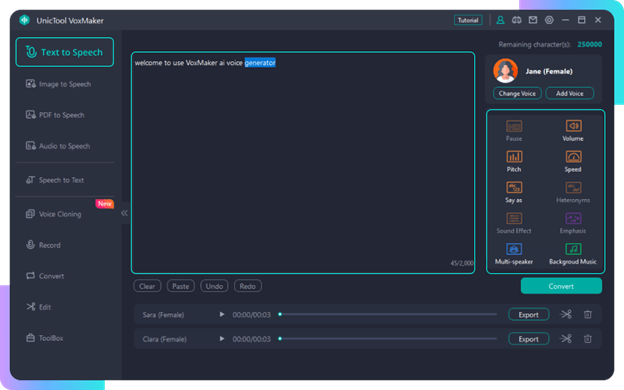
Task: Click inside the text input area
Action: (x=303, y=163)
